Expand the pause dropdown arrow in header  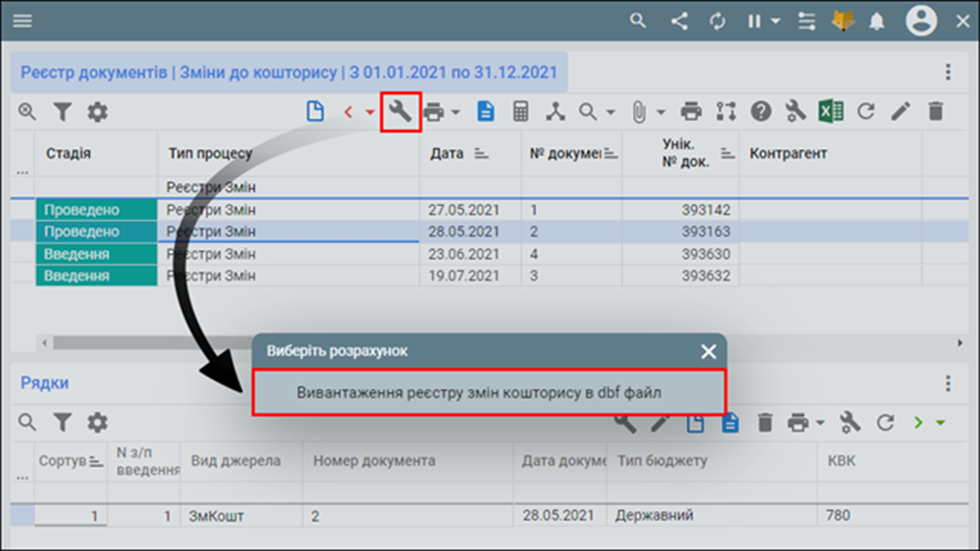(776, 21)
